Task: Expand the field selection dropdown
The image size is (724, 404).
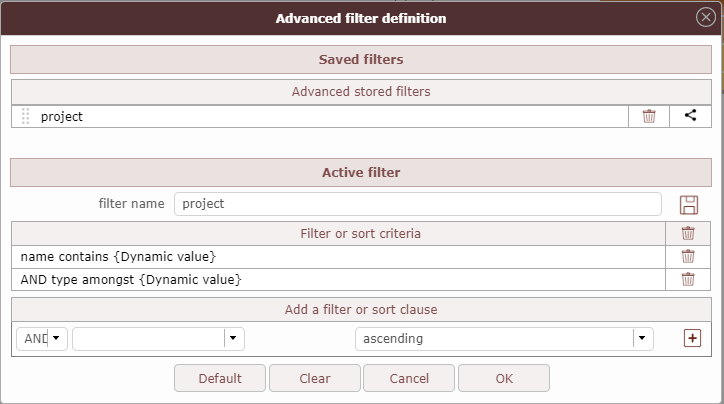Action: pos(234,339)
